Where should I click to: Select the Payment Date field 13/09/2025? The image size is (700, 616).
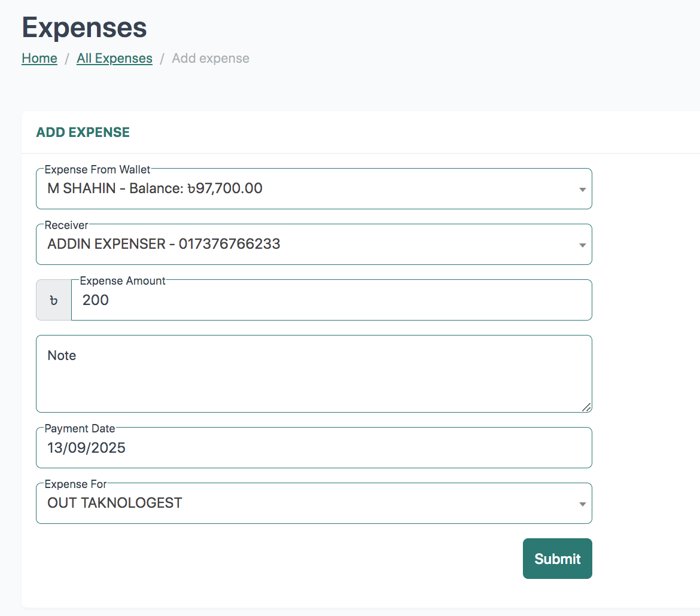click(314, 449)
